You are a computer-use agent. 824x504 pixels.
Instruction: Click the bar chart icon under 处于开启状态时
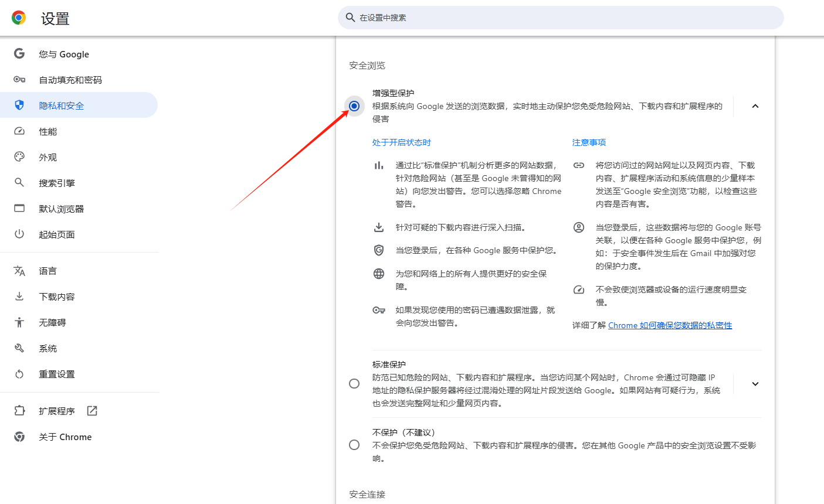(x=379, y=165)
